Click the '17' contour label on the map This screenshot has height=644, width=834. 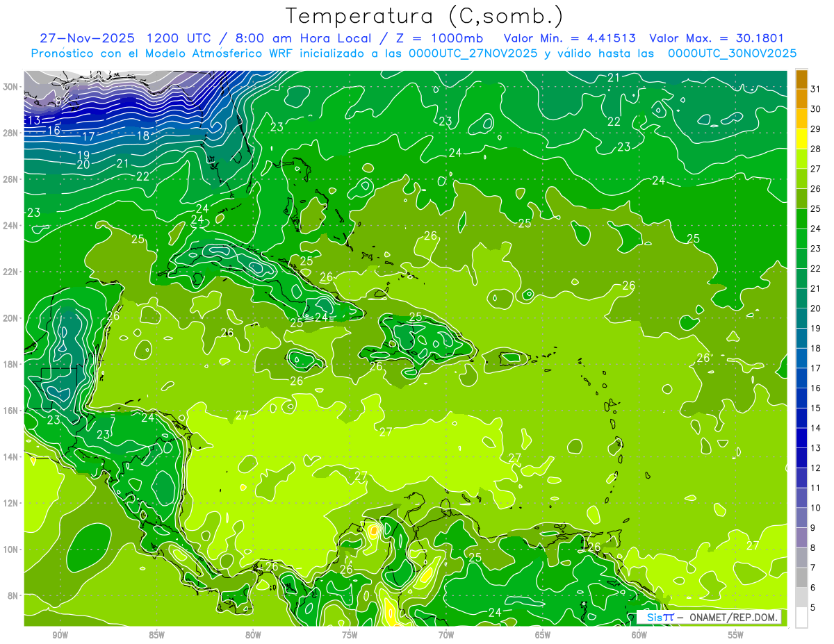coord(88,136)
